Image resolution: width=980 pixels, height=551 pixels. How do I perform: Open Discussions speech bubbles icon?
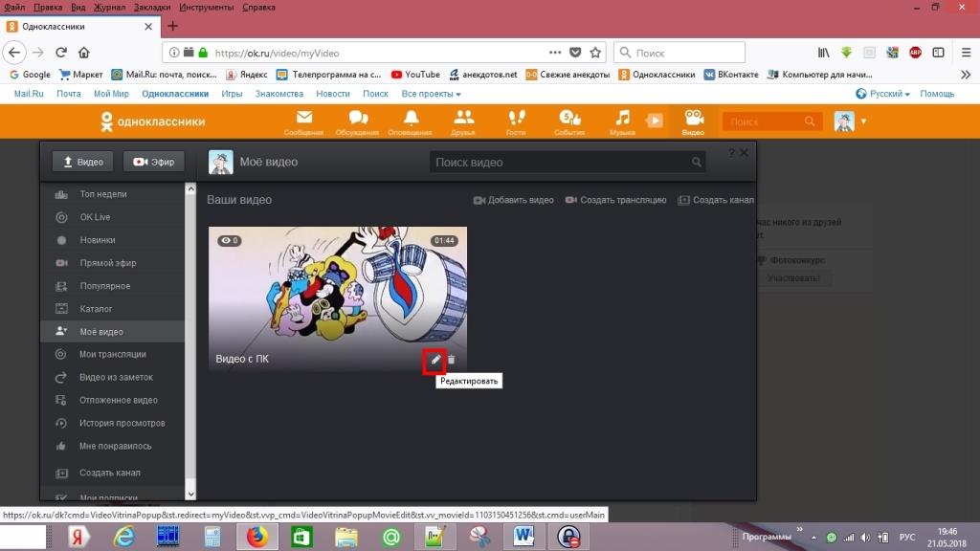click(x=358, y=121)
